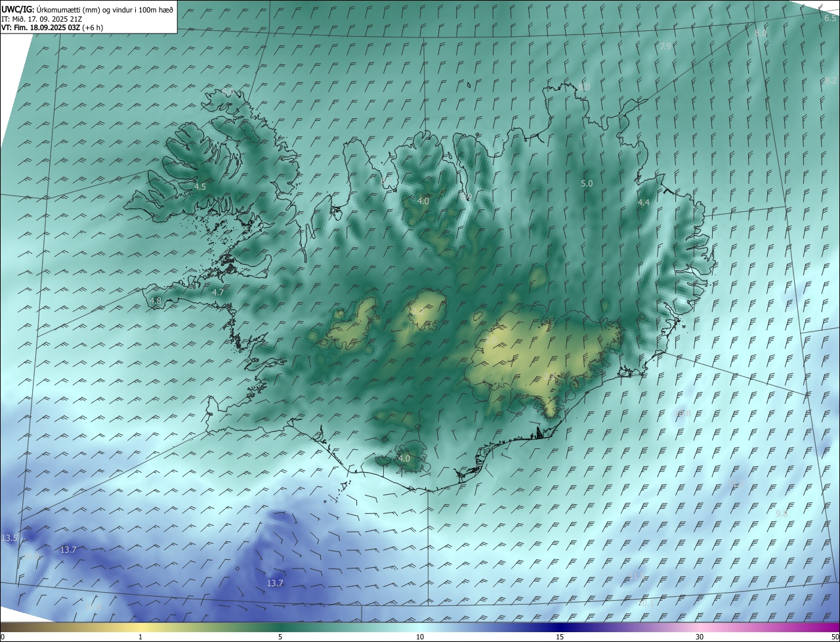The height and width of the screenshot is (642, 840).
Task: Click the color scale tick labeled 0
Action: [x=3, y=637]
